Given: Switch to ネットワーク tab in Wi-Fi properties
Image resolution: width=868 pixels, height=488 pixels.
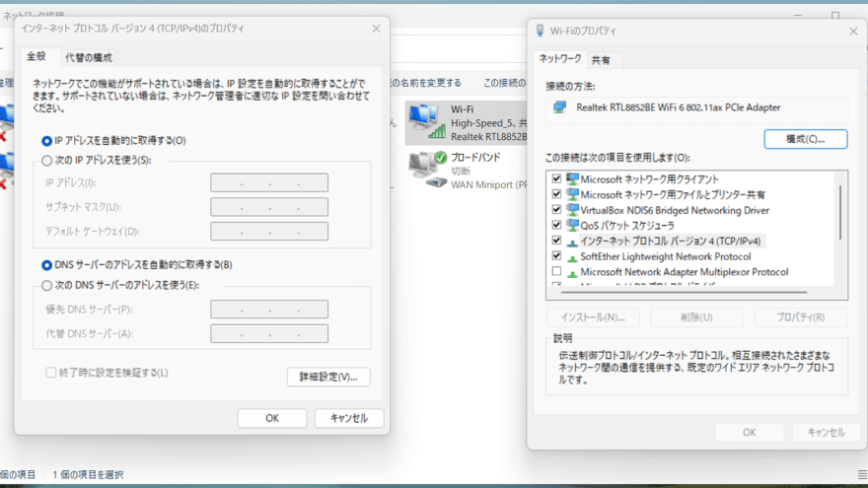Looking at the screenshot, I should point(560,58).
